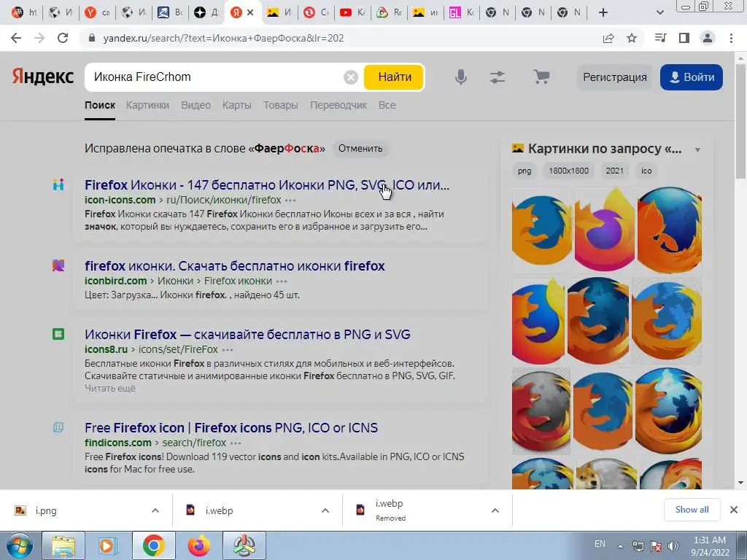Click into the Yandex search input field
747x560 pixels.
217,77
